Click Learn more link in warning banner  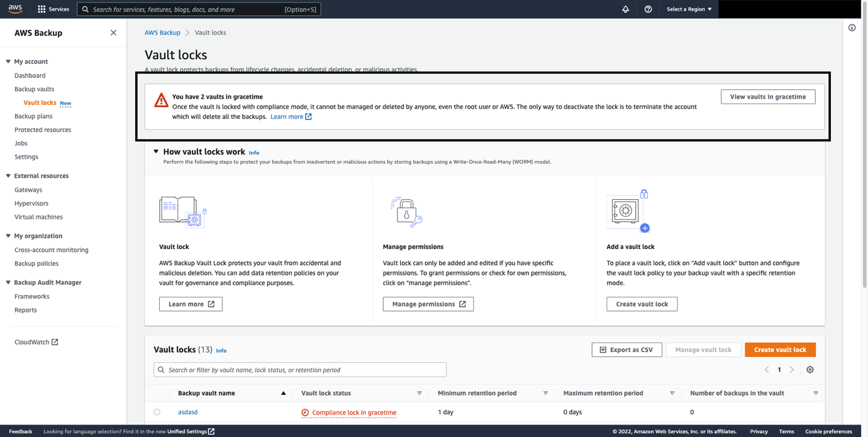point(291,117)
